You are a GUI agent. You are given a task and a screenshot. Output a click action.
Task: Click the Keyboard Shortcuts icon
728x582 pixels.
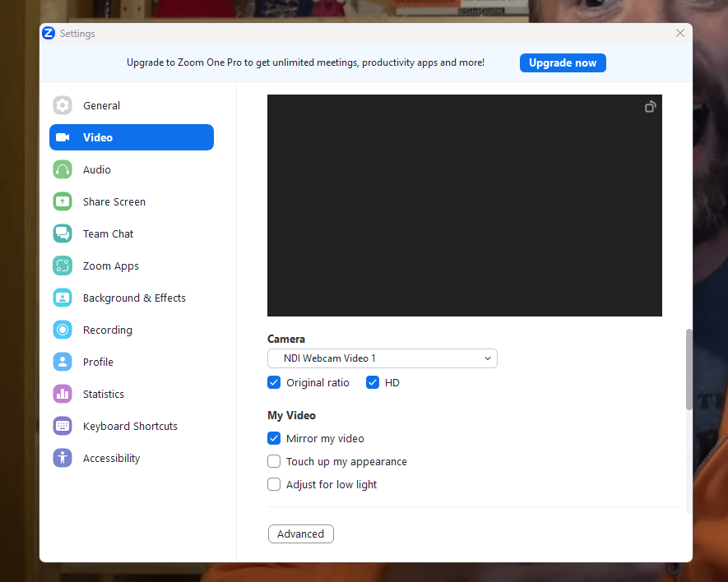pos(63,426)
